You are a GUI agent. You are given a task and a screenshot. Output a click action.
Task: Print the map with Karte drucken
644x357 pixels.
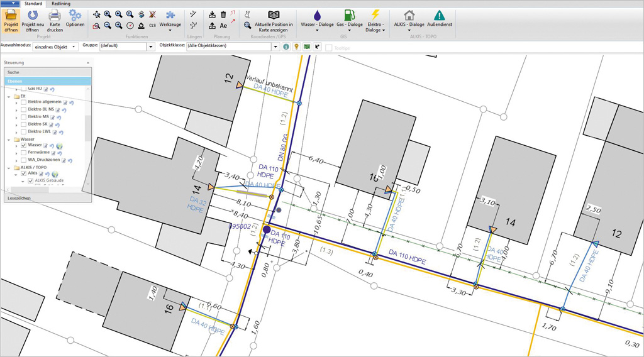tap(55, 15)
